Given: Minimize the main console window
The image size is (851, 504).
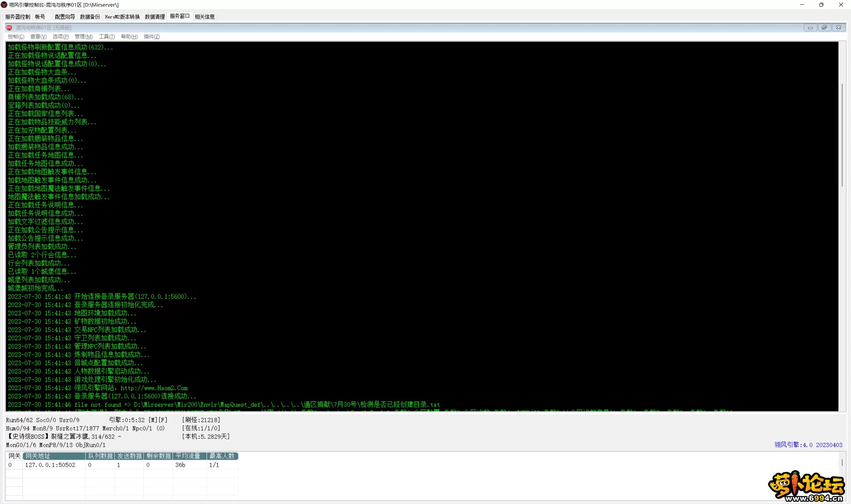Looking at the screenshot, I should pyautogui.click(x=802, y=5).
